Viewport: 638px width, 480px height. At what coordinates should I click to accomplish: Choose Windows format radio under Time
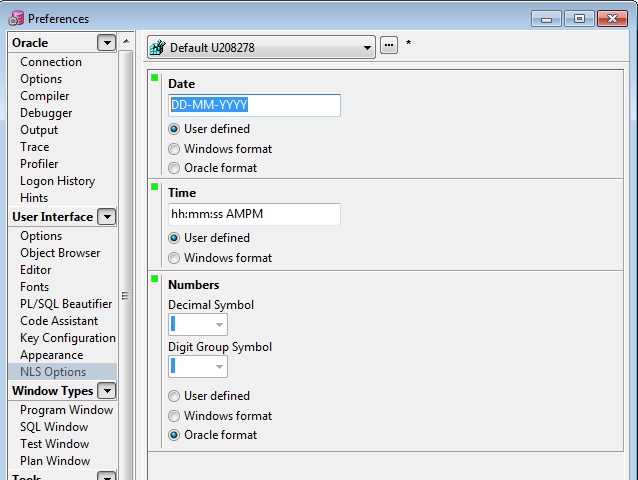tap(174, 258)
